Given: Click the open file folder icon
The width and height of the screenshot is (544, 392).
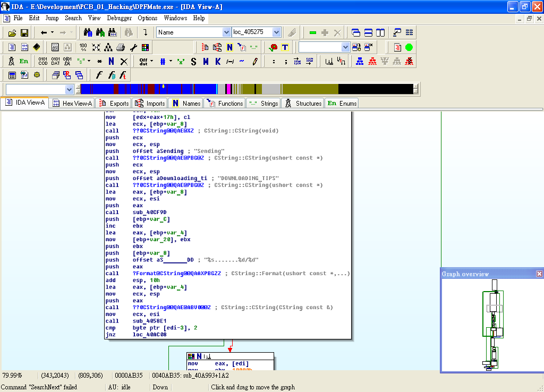Looking at the screenshot, I should (x=12, y=33).
